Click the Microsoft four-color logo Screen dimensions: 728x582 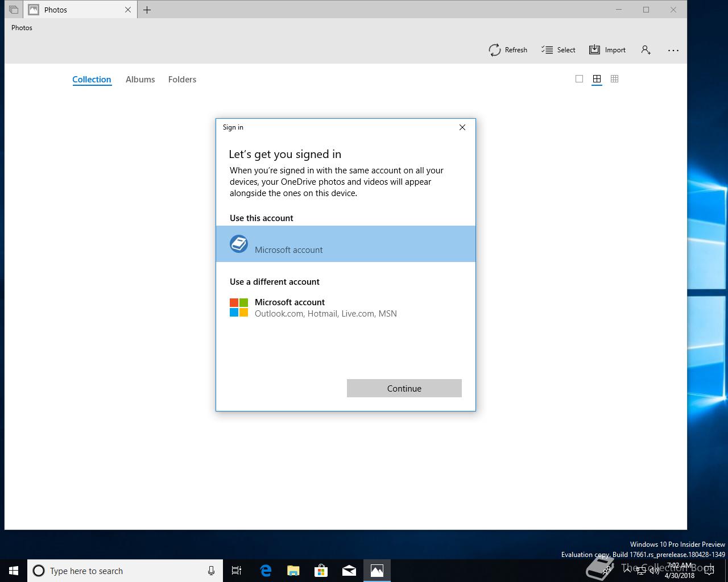[239, 307]
